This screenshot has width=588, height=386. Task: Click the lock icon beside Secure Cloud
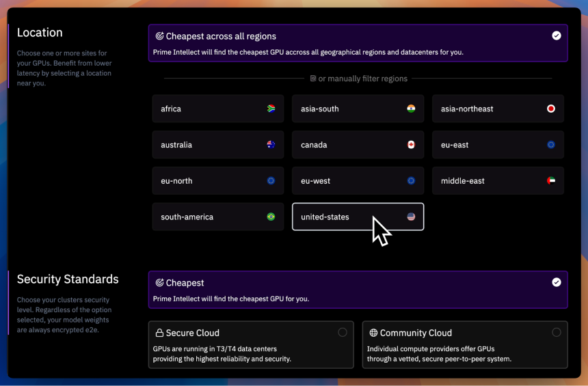159,333
